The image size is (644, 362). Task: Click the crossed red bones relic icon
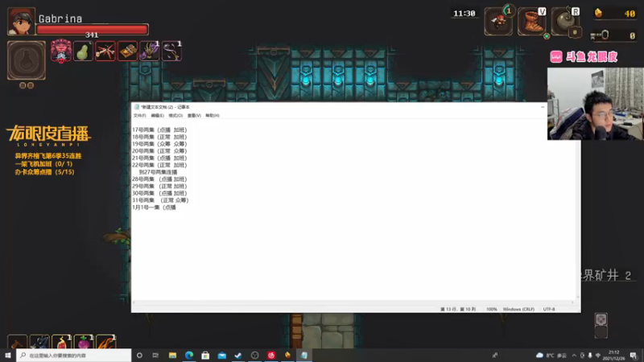105,51
